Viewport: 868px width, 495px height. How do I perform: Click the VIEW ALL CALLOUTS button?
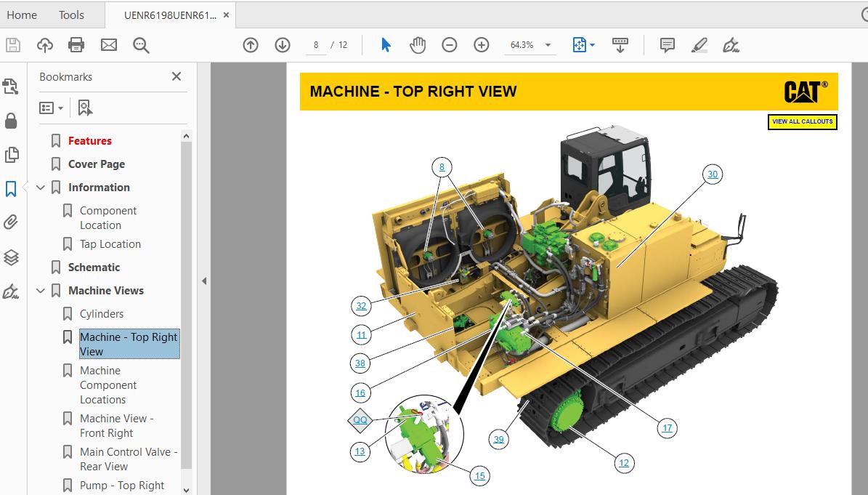point(802,122)
